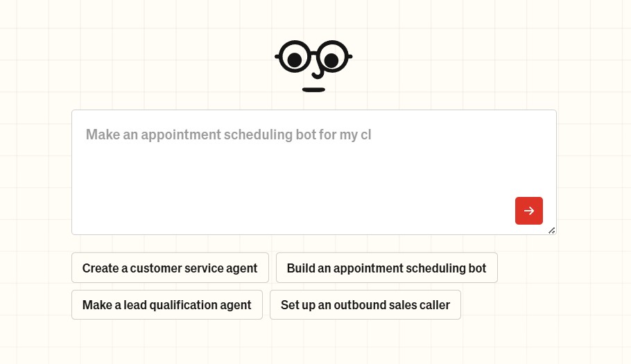Submit the prompt with the red arrow button
This screenshot has height=364, width=631.
[x=529, y=211]
